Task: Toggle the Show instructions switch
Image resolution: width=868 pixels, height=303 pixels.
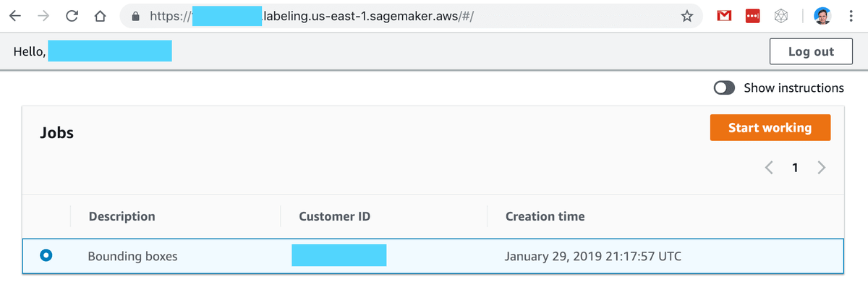Action: (725, 88)
